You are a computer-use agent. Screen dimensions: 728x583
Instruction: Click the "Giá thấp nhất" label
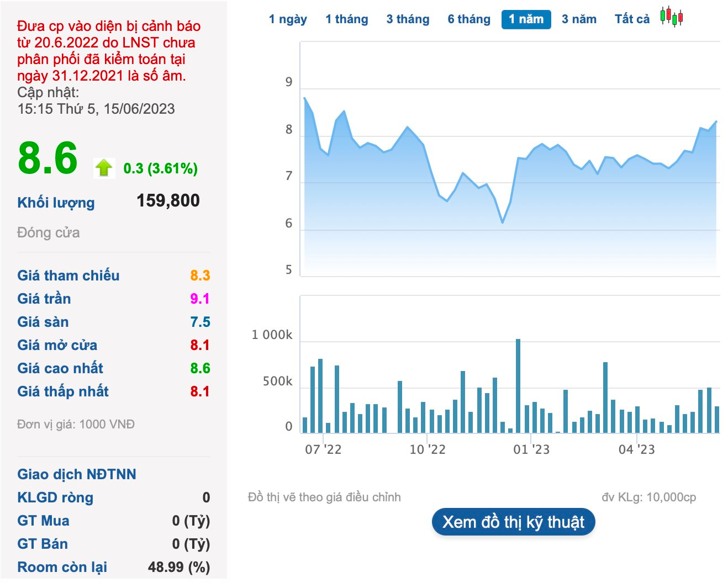[62, 391]
